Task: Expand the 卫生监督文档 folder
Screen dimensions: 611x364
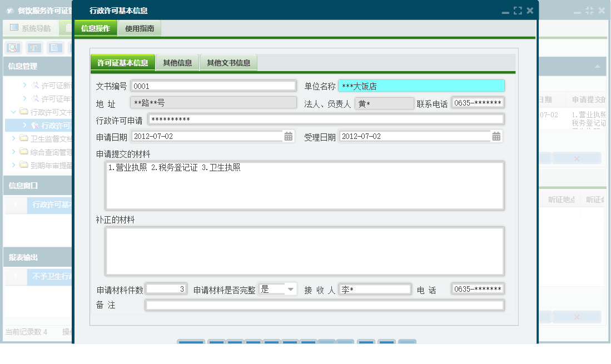Action: [x=13, y=137]
